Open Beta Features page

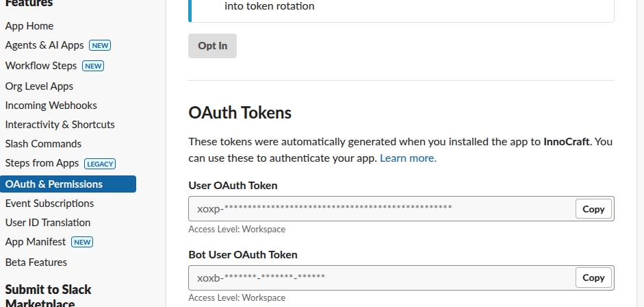36,262
